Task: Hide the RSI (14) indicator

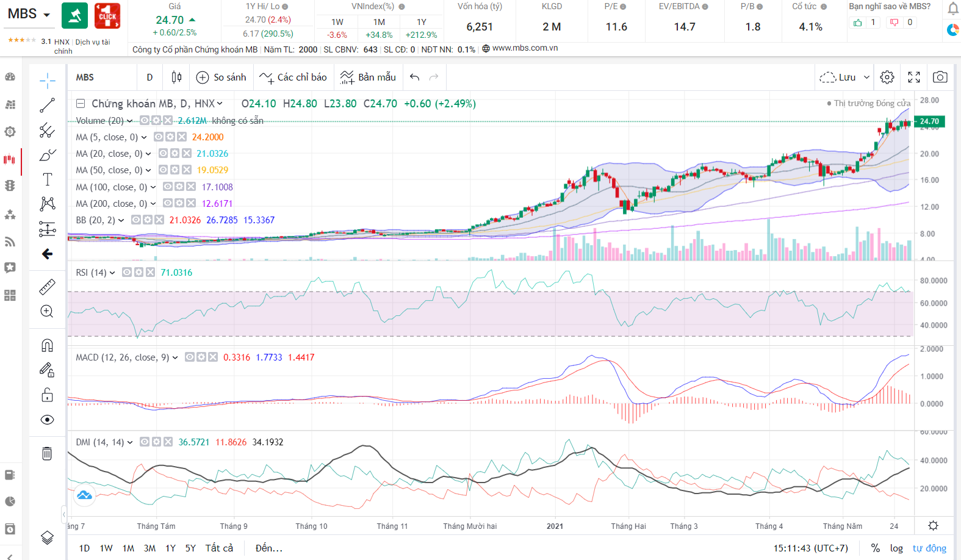Action: 127,273
